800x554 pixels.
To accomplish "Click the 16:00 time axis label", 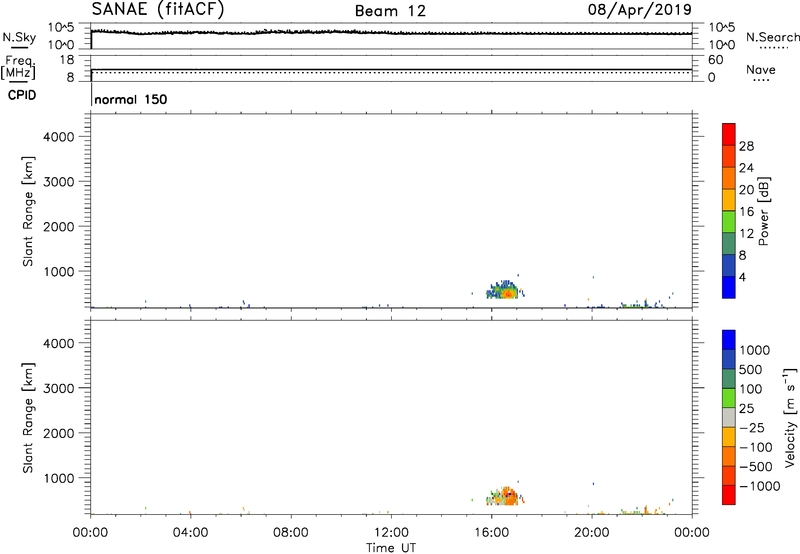I will point(491,533).
